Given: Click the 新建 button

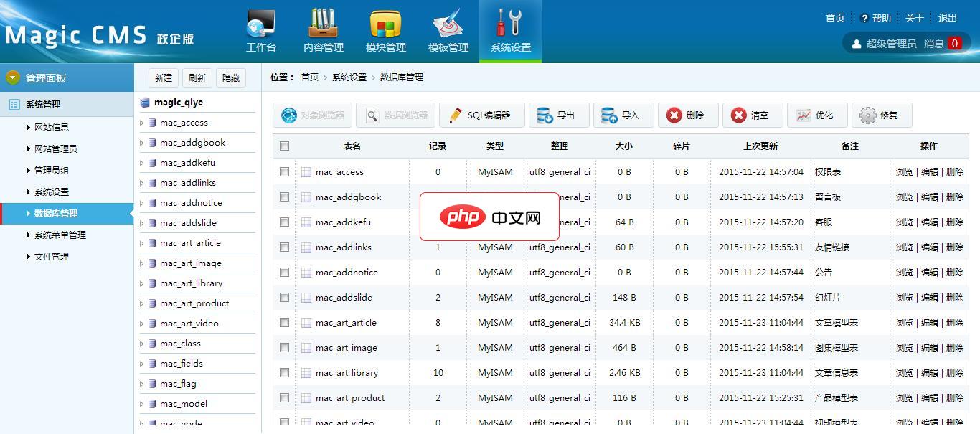Looking at the screenshot, I should coord(164,78).
